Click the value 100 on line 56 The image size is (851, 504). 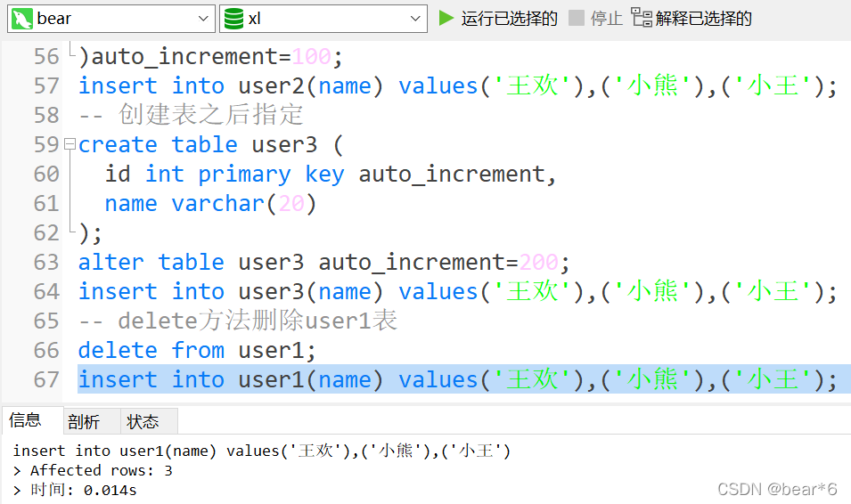coord(312,56)
